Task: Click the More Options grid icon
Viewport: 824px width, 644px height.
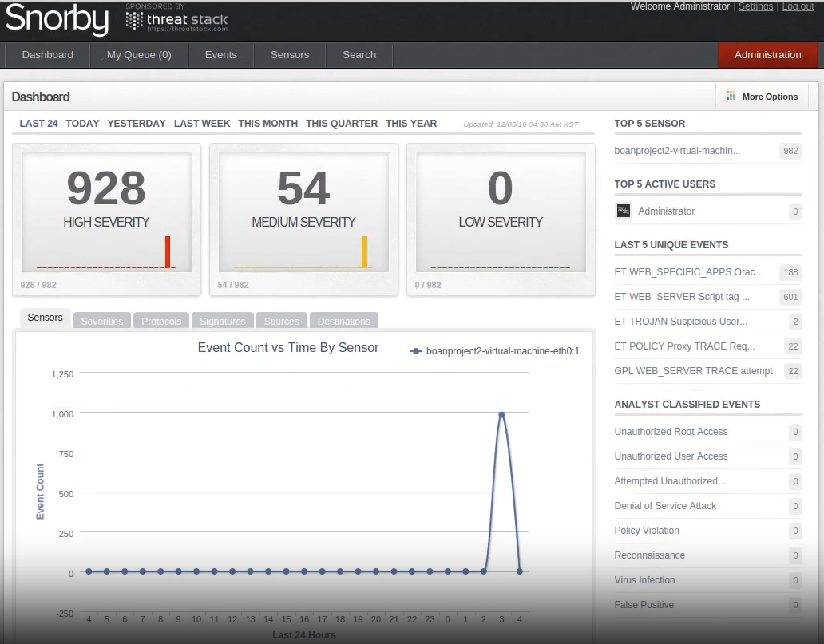Action: (731, 96)
